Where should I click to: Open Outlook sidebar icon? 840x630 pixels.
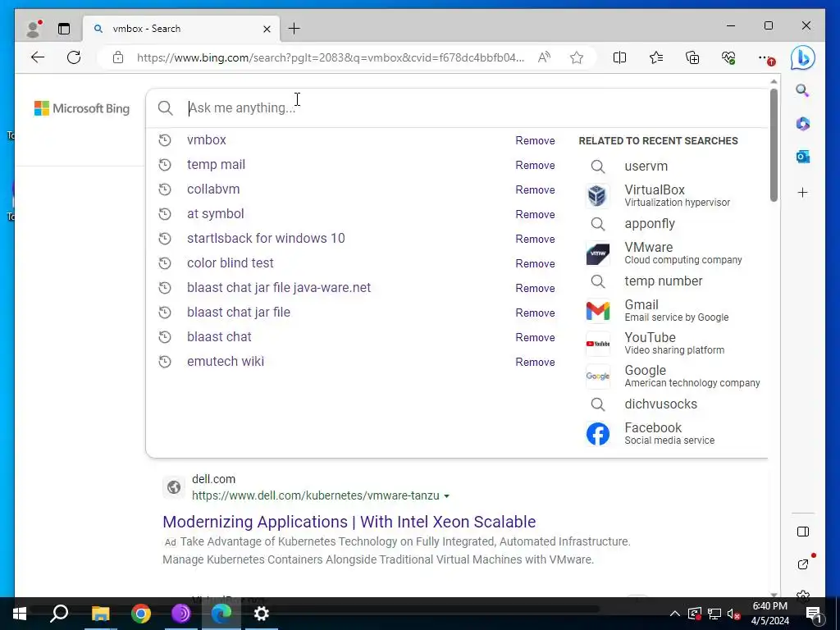pos(802,157)
